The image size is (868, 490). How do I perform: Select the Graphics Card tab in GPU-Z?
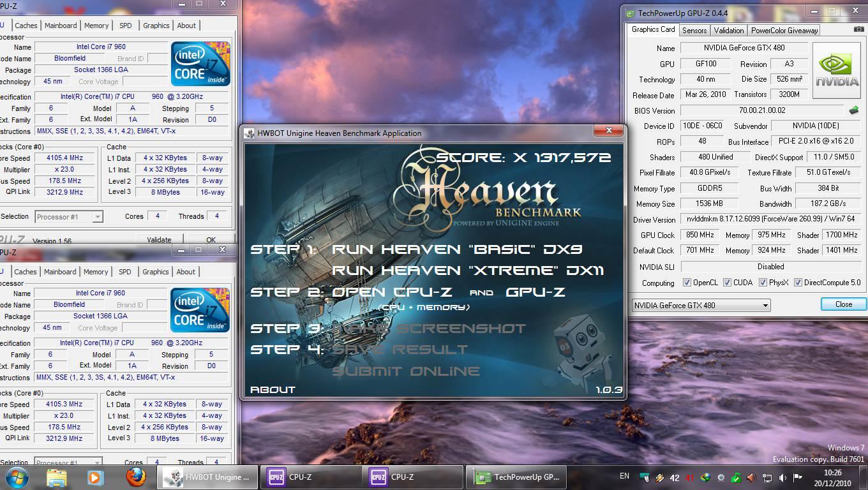(653, 29)
